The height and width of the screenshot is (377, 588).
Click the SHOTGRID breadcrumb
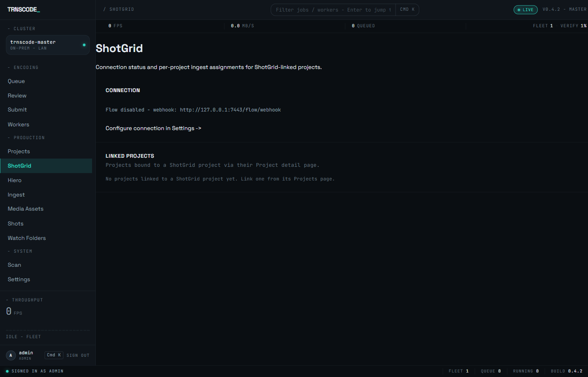tap(122, 9)
